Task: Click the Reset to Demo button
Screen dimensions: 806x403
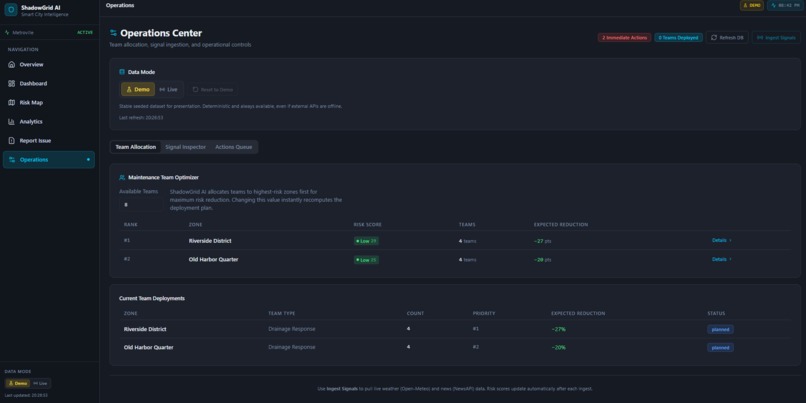Action: [x=212, y=89]
